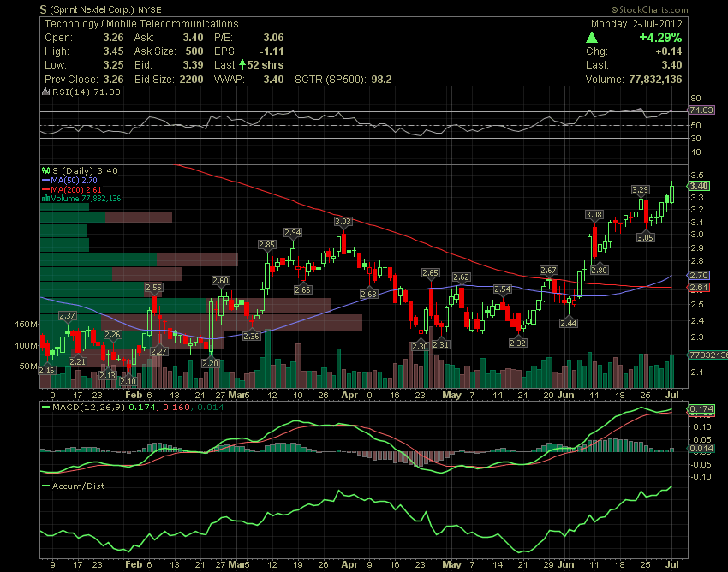Click the 2.10 lowest price label
The height and width of the screenshot is (572, 728).
(x=128, y=381)
